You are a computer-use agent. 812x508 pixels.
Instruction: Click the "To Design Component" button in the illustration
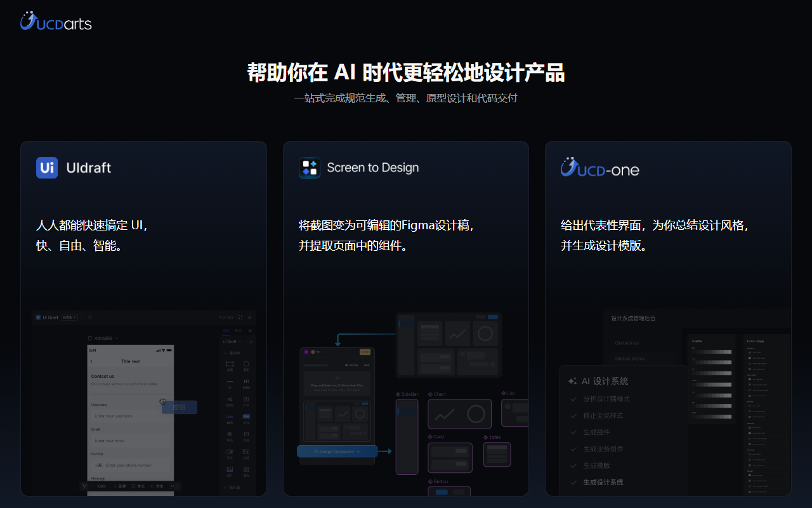pyautogui.click(x=337, y=451)
